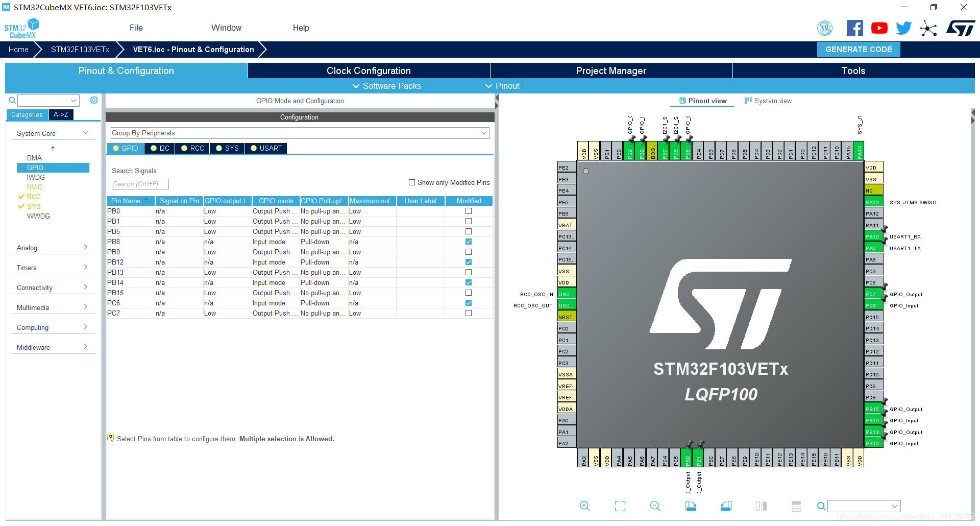Select the PA13 SYS_JTMS-SWDIO pin
980x526 pixels.
pos(873,202)
